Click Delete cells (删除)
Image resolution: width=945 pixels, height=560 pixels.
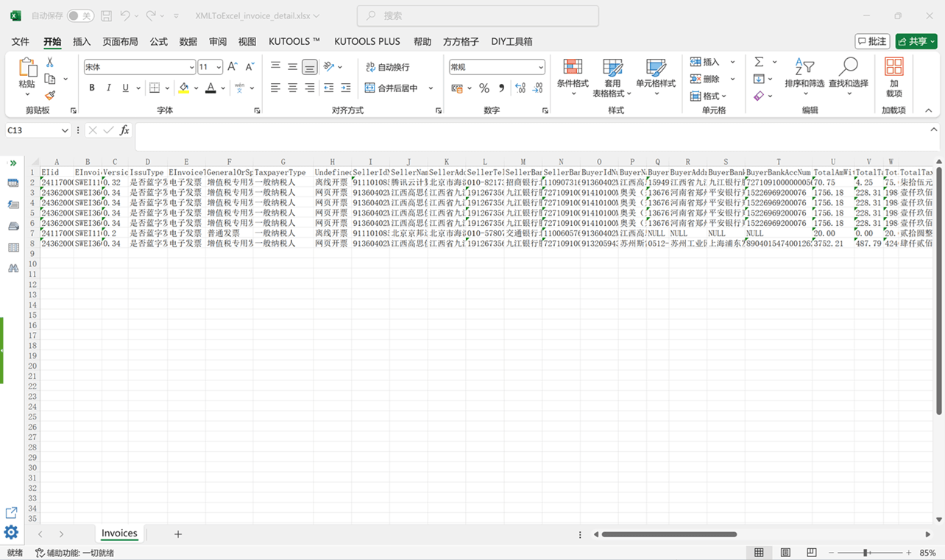pos(705,79)
